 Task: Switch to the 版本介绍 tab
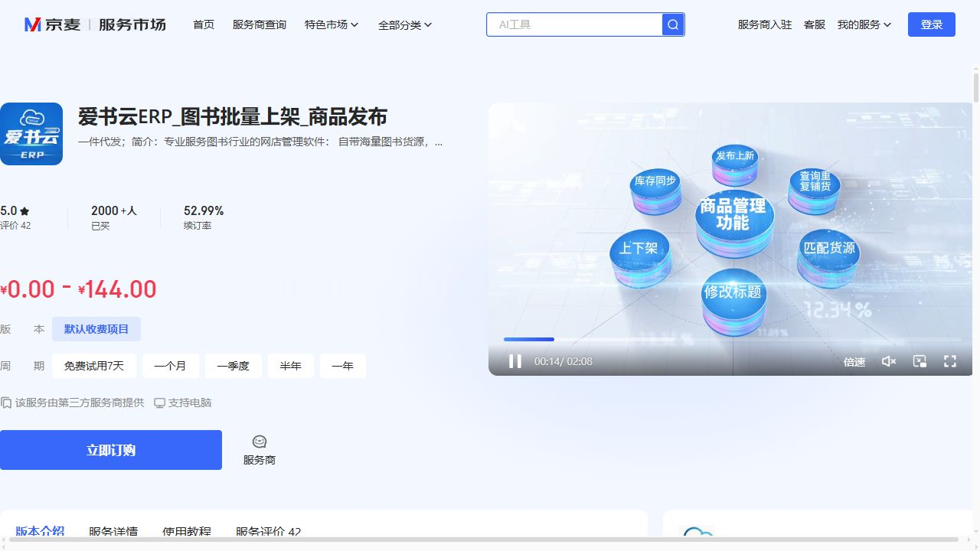[40, 531]
